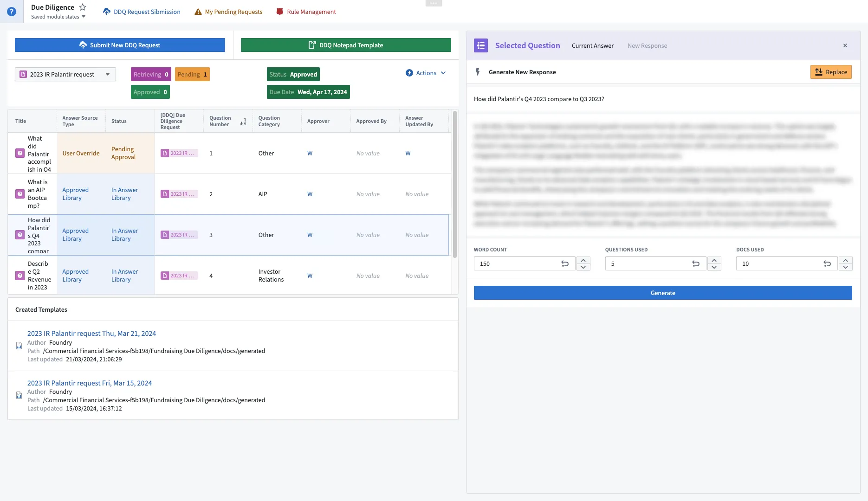Click question icon for AIP Bootcamp row
Screen dimensions: 868x501
pos(20,194)
